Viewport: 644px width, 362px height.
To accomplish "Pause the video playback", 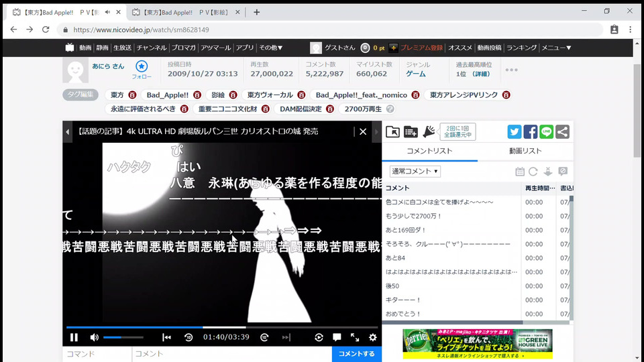I will pyautogui.click(x=74, y=337).
